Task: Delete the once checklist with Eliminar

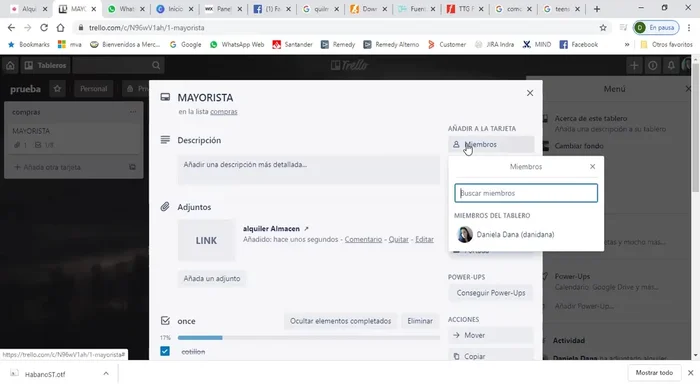Action: click(420, 321)
